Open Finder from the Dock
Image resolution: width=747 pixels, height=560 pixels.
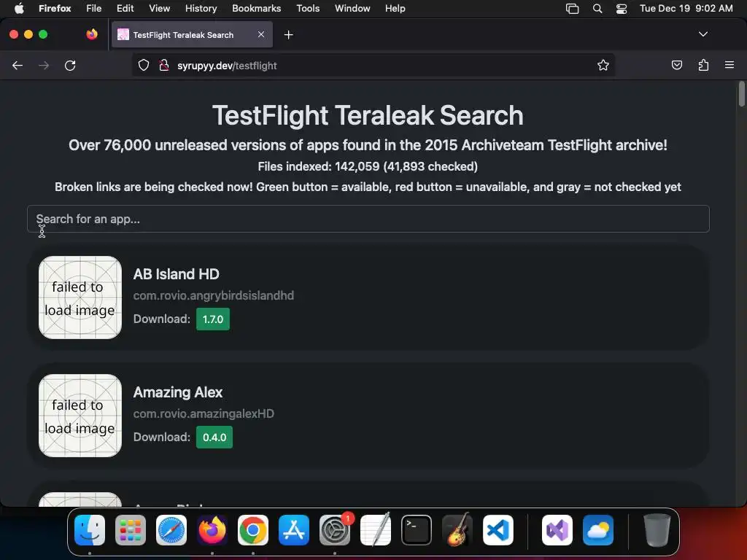coord(90,530)
